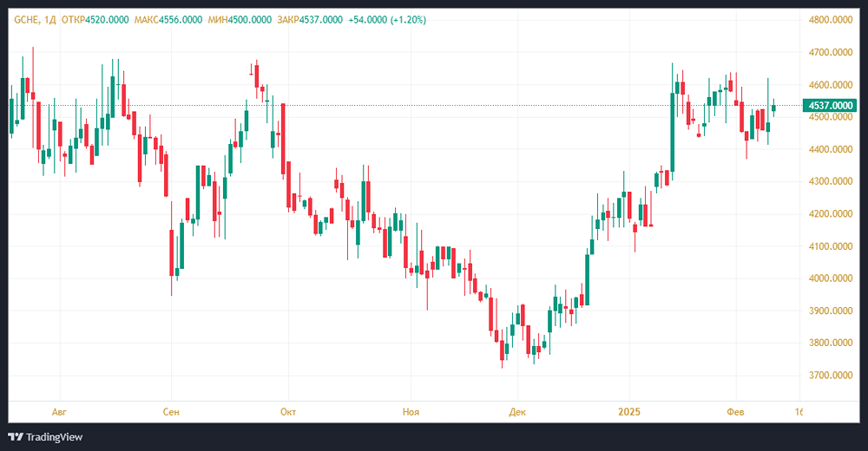868x451 pixels.
Task: Click the 4000.0000 price axis label
Action: coord(831,278)
